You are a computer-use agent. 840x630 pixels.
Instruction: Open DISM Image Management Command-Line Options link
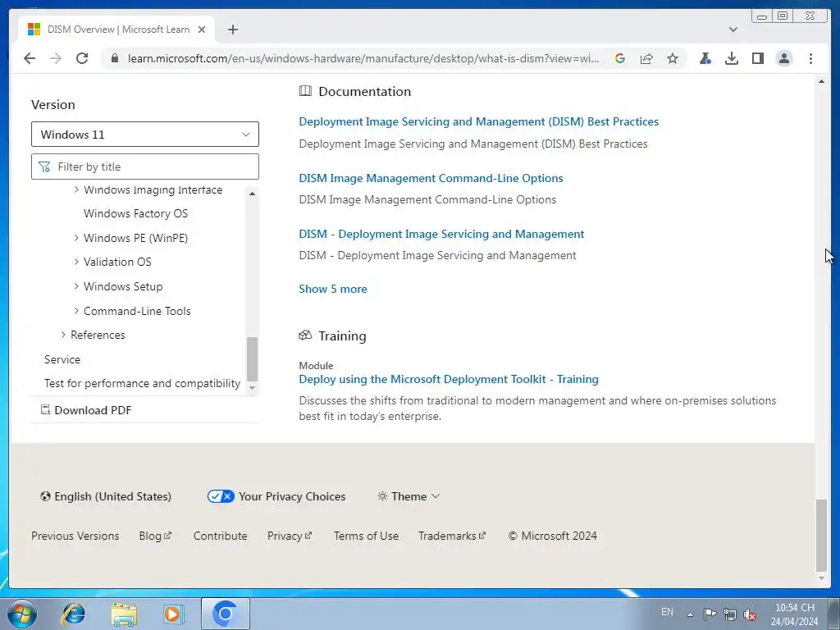click(x=431, y=178)
